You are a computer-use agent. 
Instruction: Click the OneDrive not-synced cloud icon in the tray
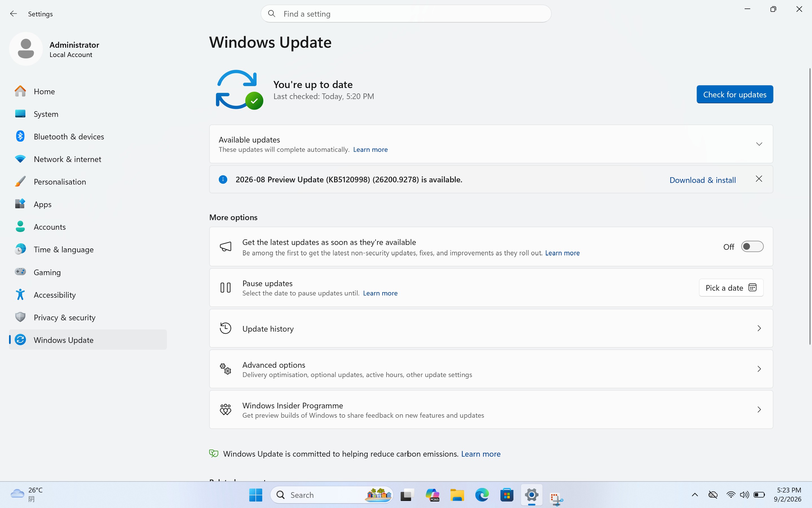[x=713, y=494]
